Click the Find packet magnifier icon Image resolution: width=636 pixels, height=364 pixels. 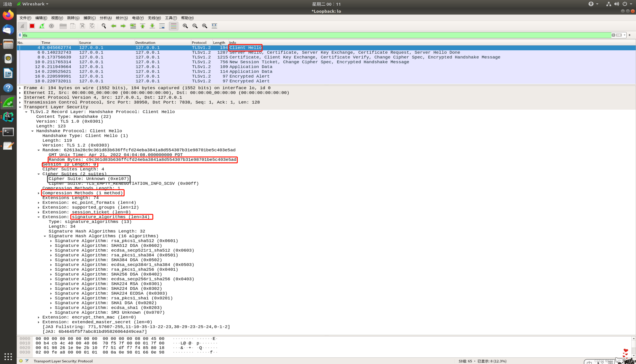104,26
